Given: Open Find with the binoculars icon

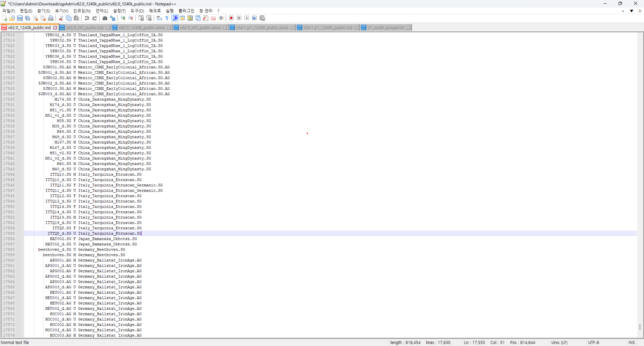Looking at the screenshot, I should pos(105,18).
